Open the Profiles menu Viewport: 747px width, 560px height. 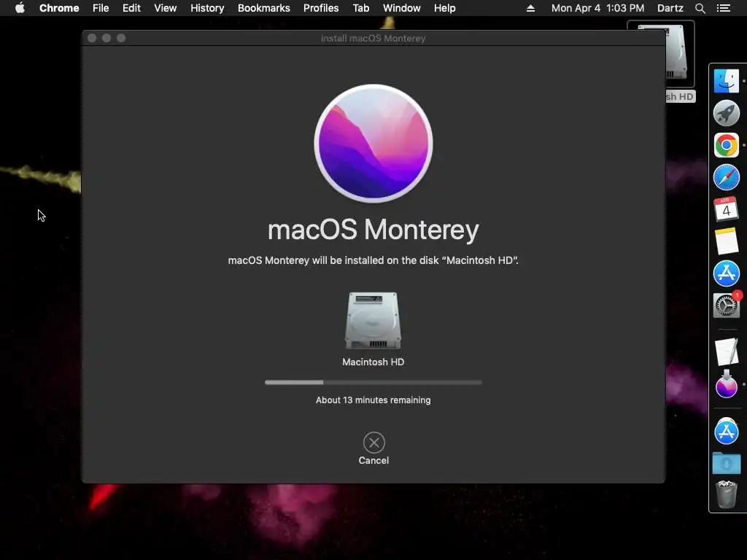pyautogui.click(x=321, y=8)
